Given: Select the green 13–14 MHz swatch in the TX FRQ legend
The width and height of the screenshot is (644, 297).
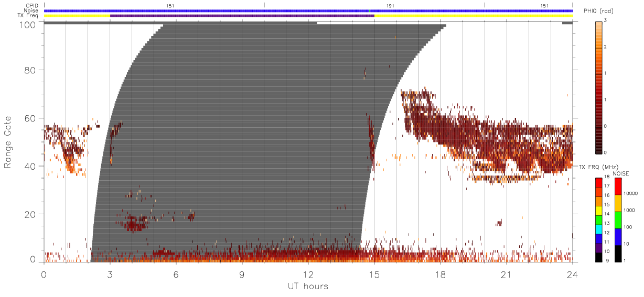Looking at the screenshot, I should point(598,219).
